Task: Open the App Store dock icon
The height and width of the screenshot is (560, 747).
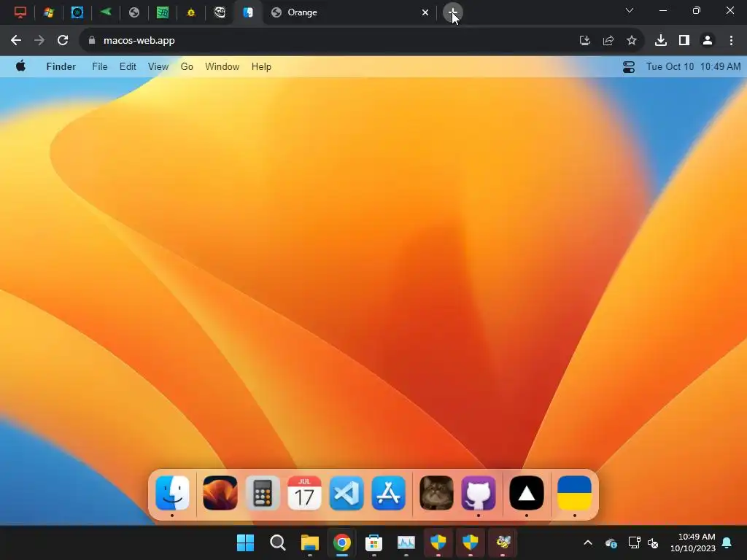Action: pos(389,493)
